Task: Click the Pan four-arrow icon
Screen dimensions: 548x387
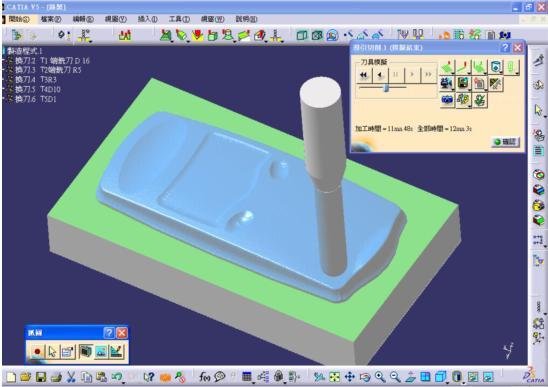Action: pos(349,377)
